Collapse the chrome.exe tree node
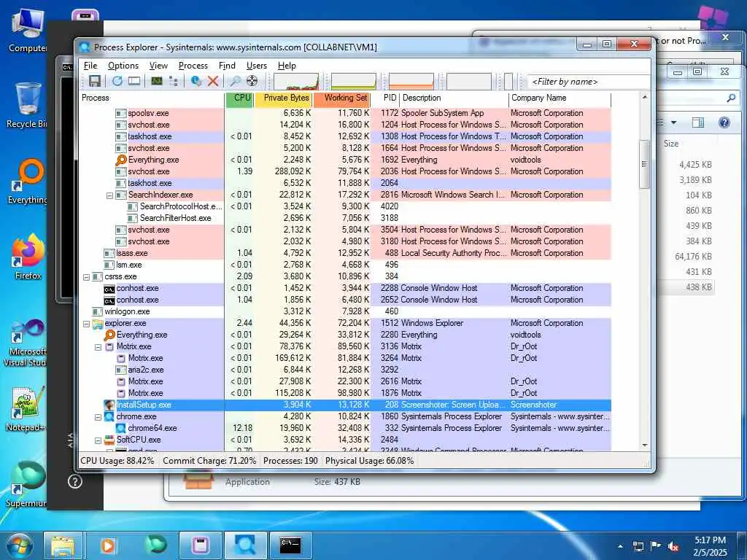The width and height of the screenshot is (747, 560). click(98, 416)
